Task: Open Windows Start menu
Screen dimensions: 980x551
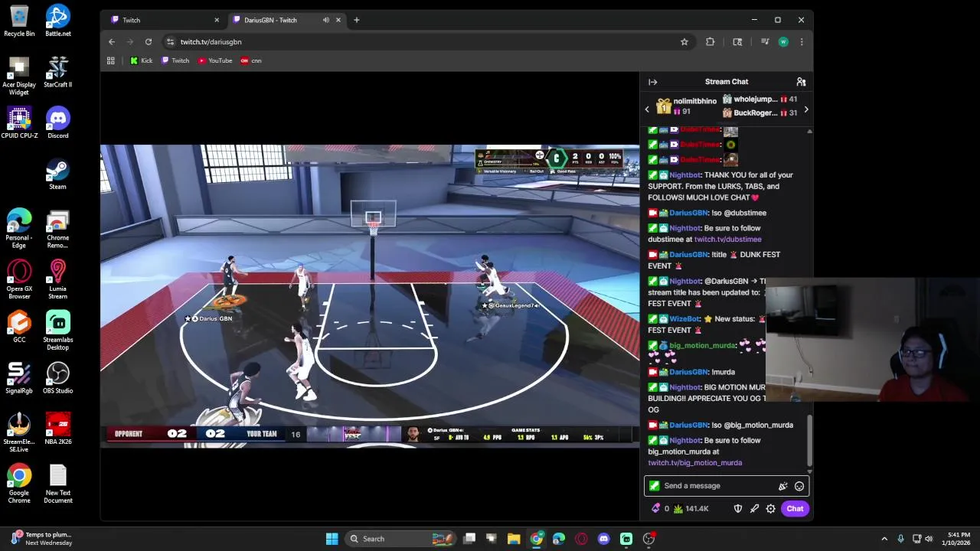Action: (x=332, y=539)
